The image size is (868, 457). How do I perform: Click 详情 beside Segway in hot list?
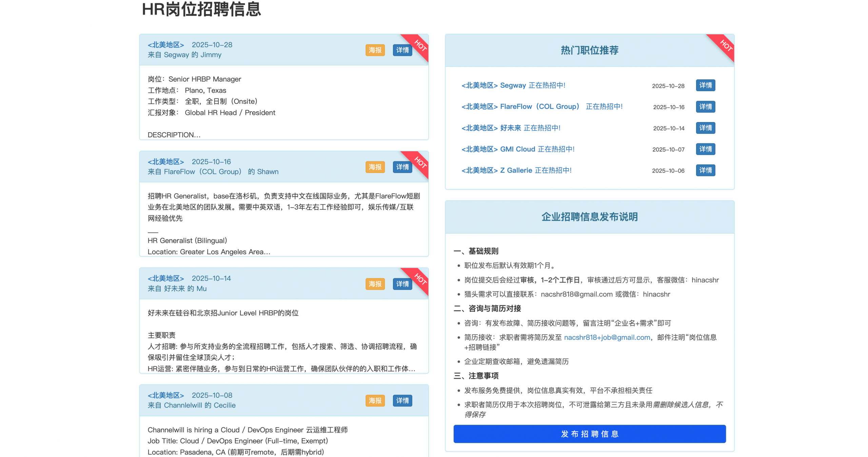click(x=705, y=85)
